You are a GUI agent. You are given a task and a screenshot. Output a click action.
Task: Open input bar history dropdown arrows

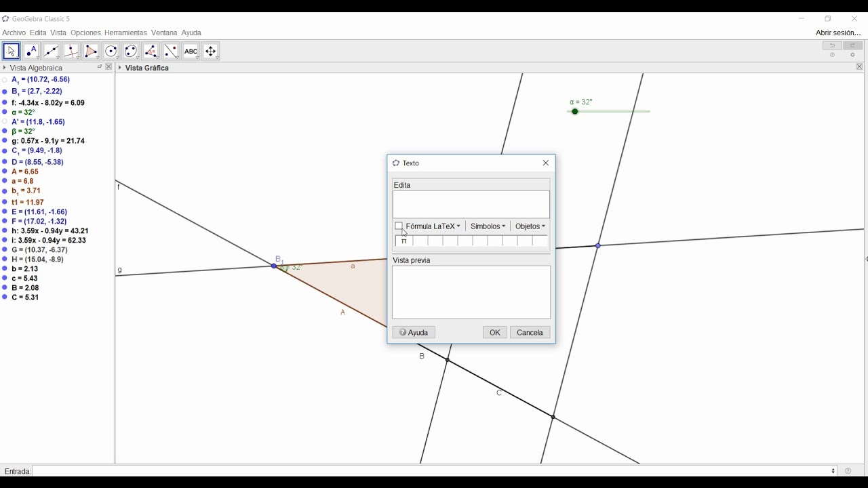point(833,471)
